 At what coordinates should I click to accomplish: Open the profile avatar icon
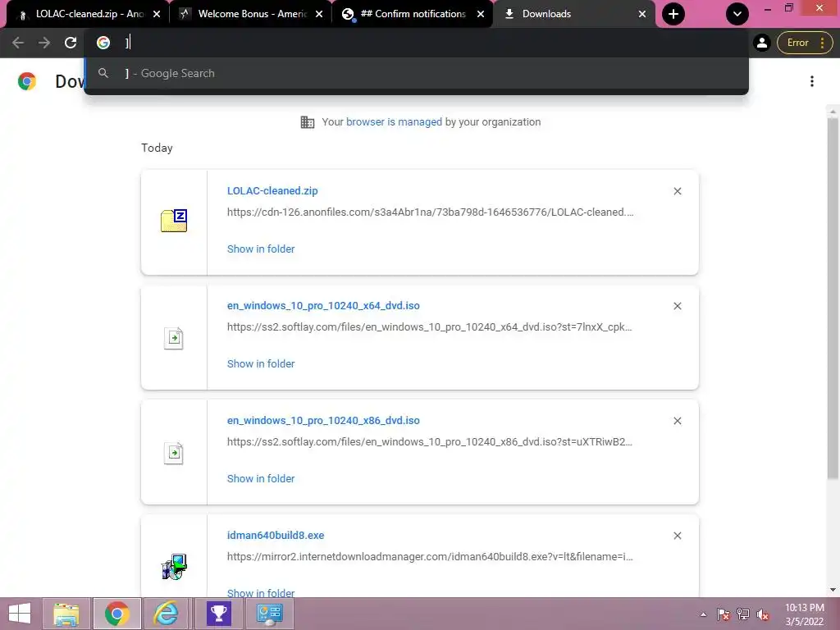[x=762, y=43]
